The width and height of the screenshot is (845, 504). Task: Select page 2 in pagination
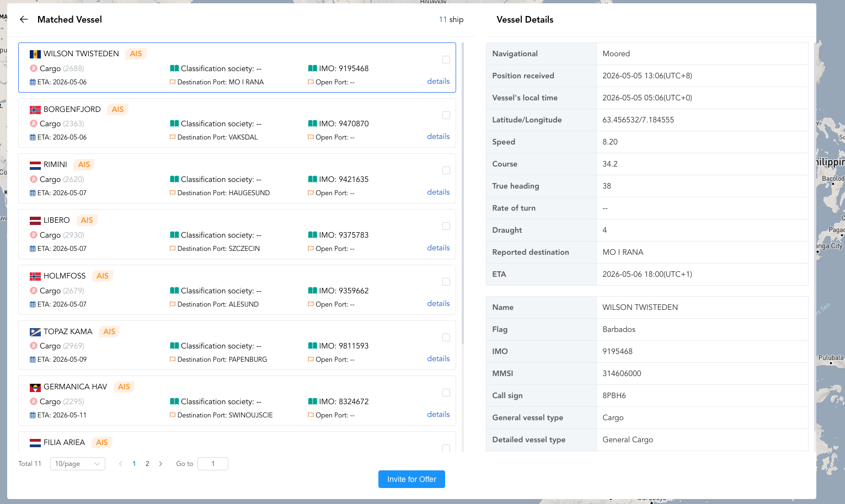click(x=147, y=464)
